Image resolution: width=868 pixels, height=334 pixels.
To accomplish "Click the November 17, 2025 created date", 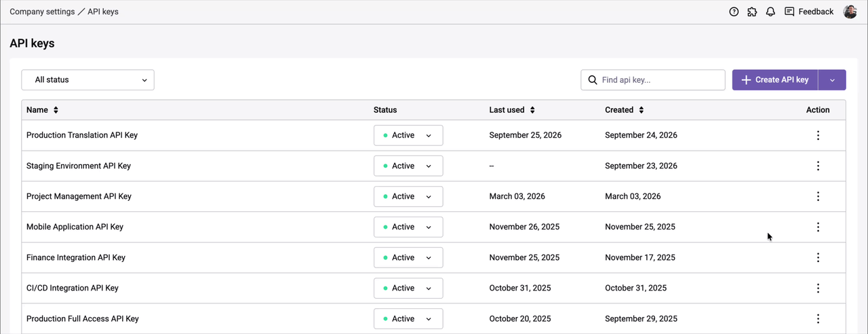I will pyautogui.click(x=640, y=257).
